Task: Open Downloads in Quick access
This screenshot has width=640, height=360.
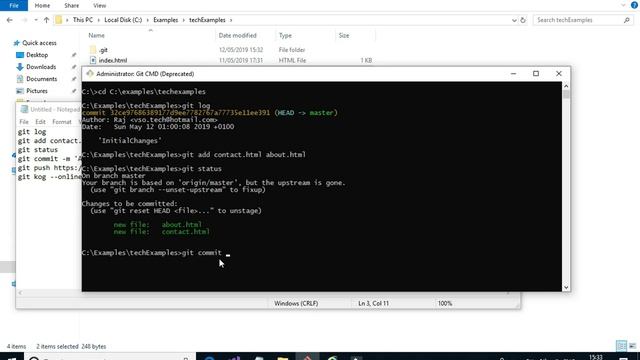Action: coord(41,67)
